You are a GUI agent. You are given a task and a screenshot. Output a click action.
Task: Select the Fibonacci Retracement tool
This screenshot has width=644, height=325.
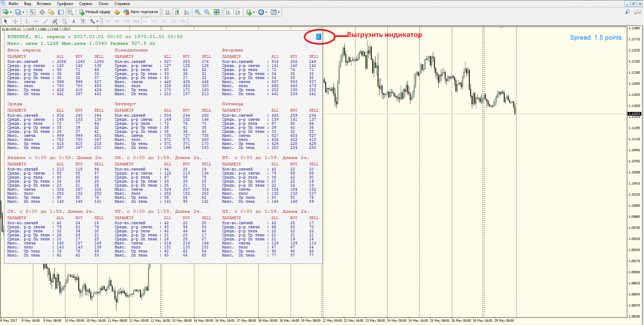[64, 21]
